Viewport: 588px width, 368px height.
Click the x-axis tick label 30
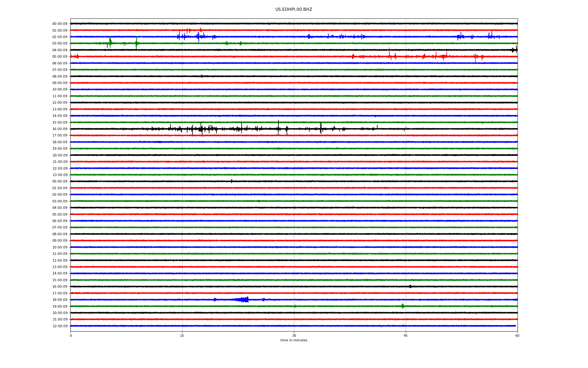[294, 335]
